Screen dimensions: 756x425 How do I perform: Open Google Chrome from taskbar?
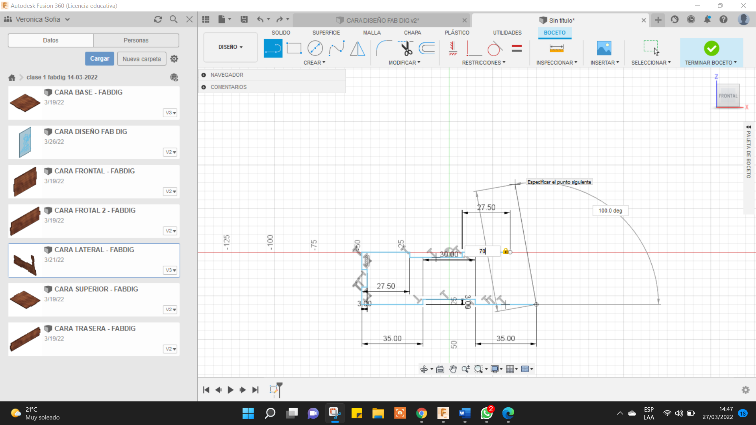(421, 413)
